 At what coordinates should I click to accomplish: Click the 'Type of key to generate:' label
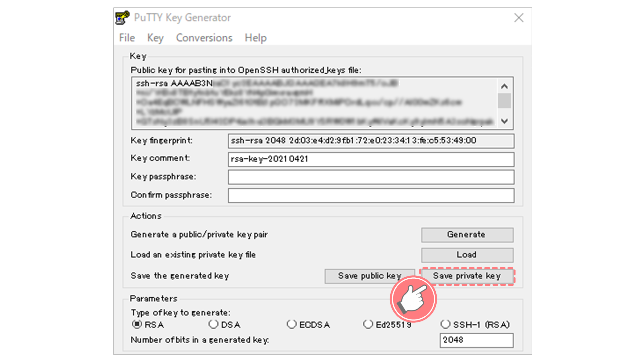tap(181, 313)
